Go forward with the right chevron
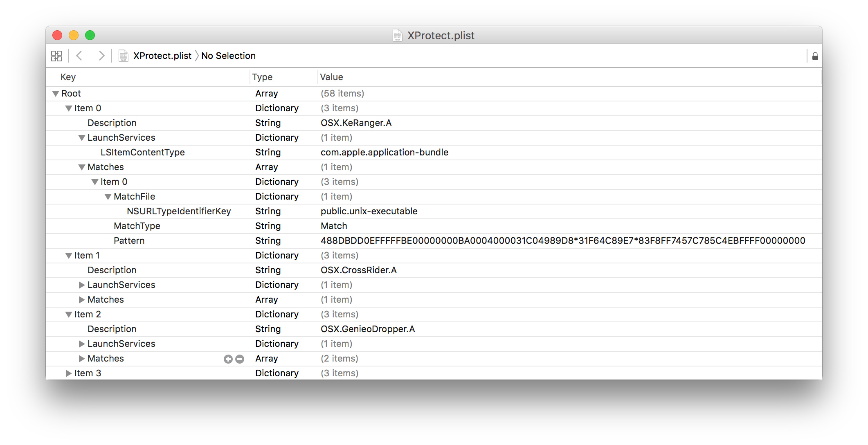 point(101,56)
